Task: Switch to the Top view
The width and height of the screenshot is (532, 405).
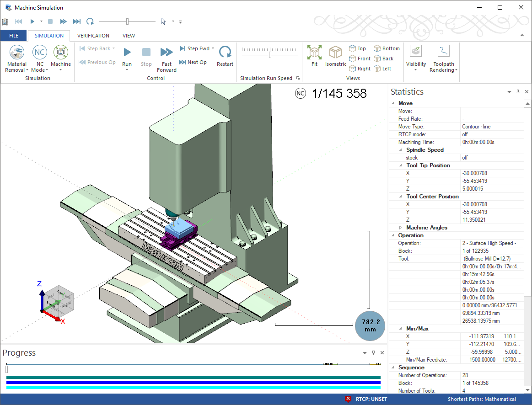Action: pos(357,48)
